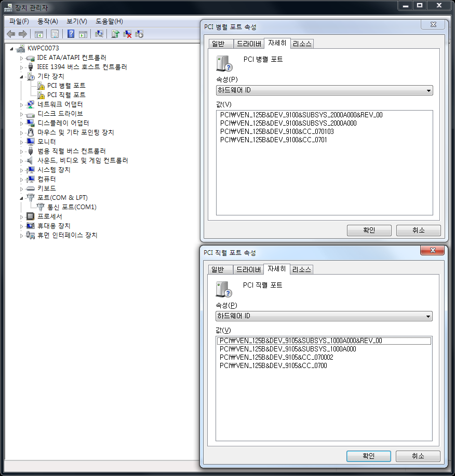The image size is (455, 476).
Task: Click the Uninstall device icon with red X
Action: pyautogui.click(x=127, y=34)
